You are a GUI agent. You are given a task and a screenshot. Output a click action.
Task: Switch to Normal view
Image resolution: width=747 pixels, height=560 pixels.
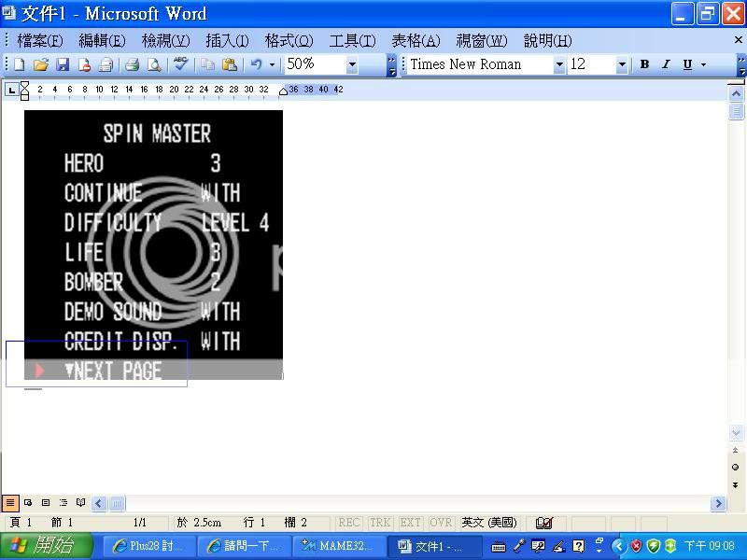pyautogui.click(x=10, y=503)
